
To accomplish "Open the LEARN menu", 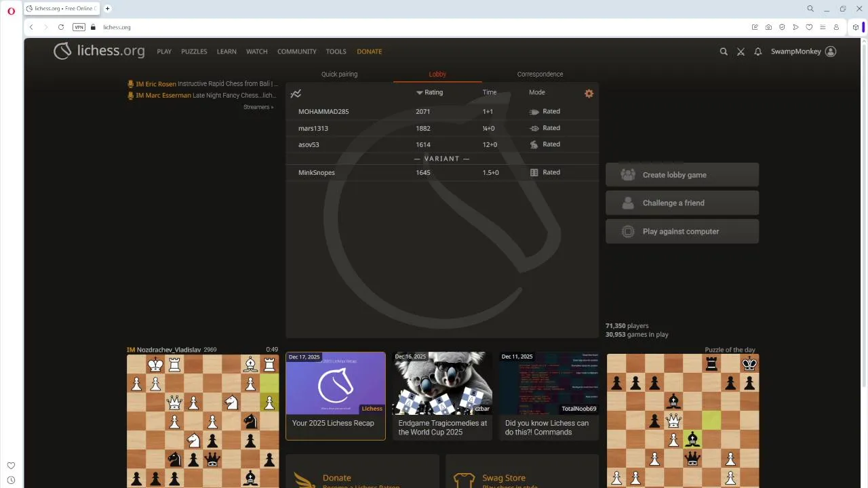I will [226, 52].
